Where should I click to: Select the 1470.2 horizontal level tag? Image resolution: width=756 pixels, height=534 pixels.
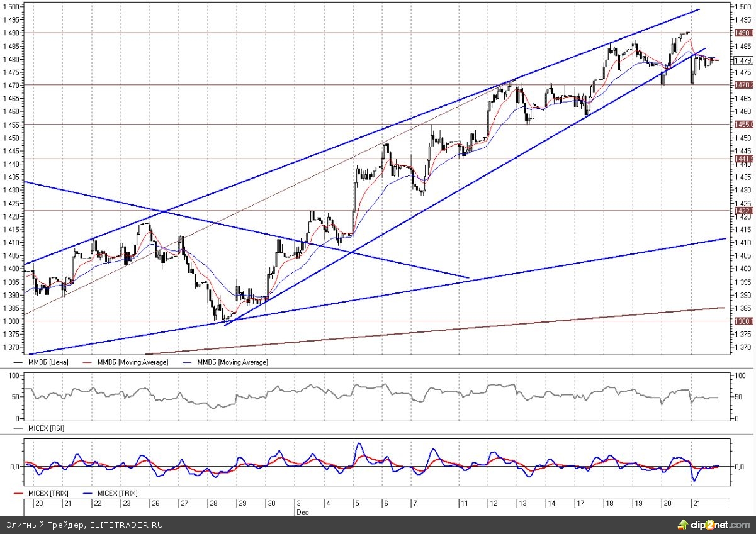pyautogui.click(x=743, y=85)
